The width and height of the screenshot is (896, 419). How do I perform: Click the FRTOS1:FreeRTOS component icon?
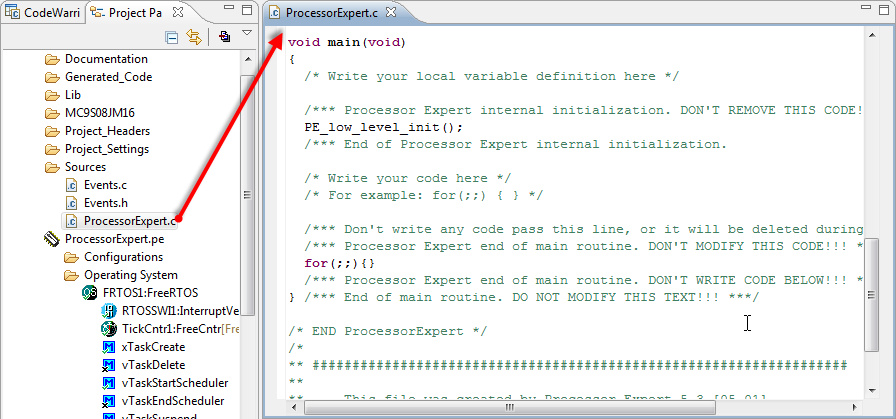coord(91,293)
